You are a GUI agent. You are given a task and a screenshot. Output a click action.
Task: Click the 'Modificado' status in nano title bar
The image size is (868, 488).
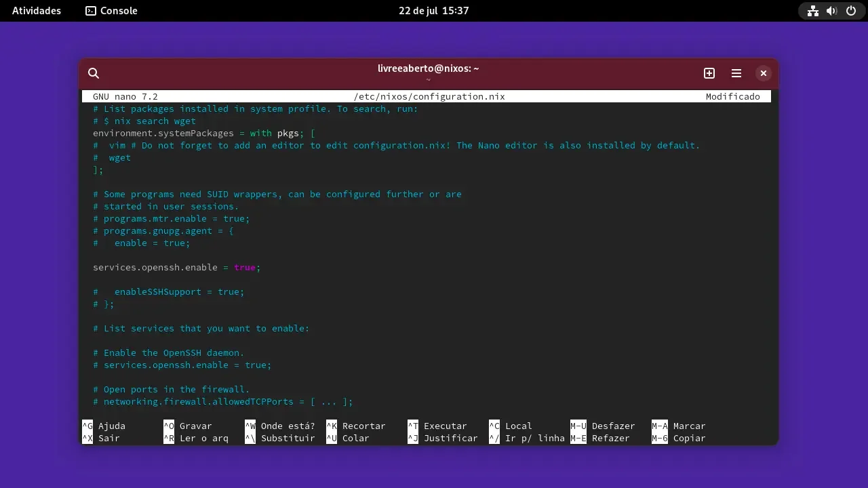pos(733,97)
